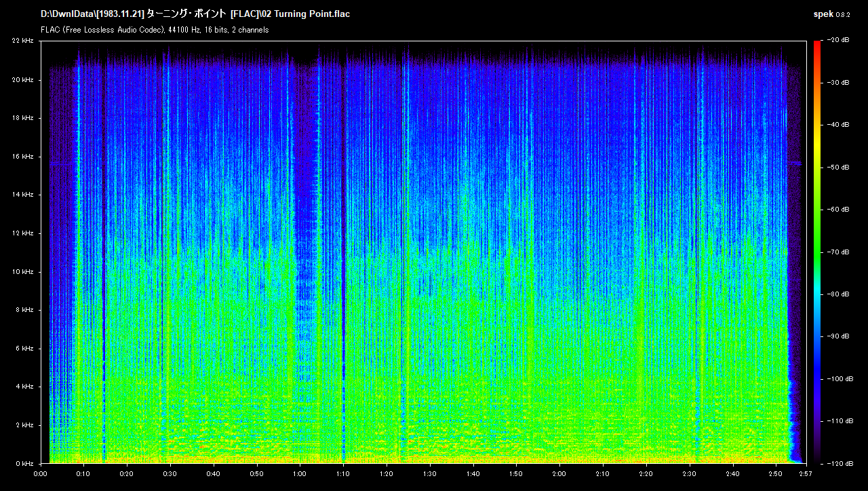Viewport: 868px width, 491px height.
Task: Click the 1:10 time axis label
Action: tap(343, 473)
